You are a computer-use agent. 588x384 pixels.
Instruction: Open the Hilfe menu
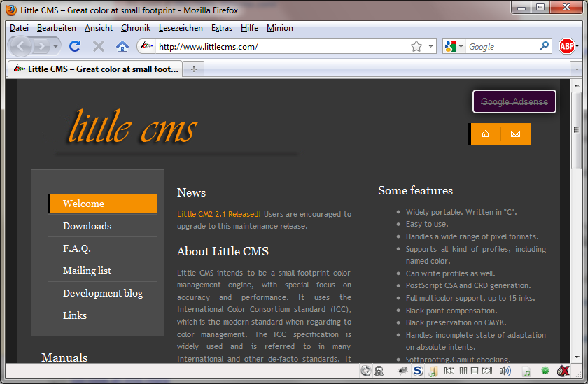click(x=249, y=28)
